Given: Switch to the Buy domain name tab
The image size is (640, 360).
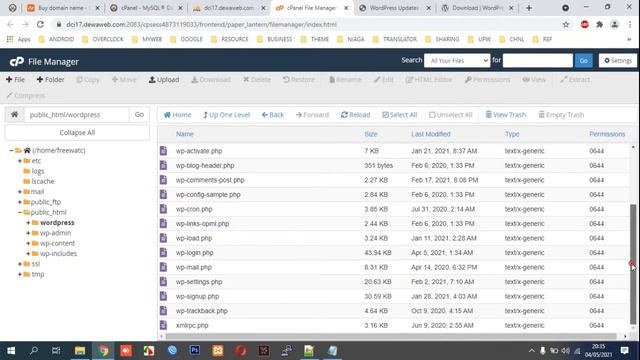Looking at the screenshot, I should click(x=63, y=8).
